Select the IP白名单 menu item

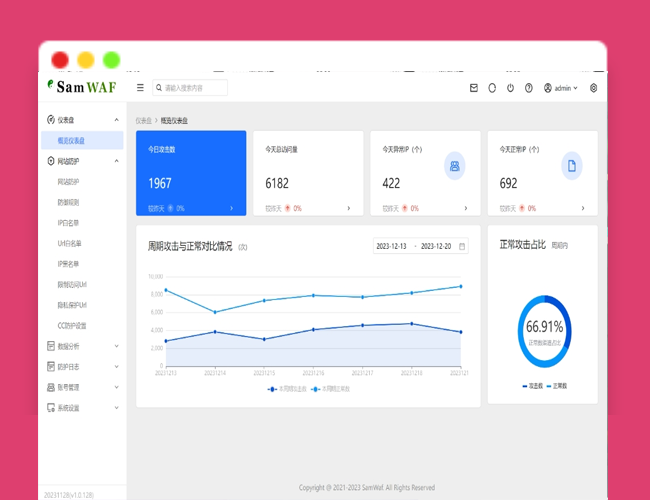(x=69, y=223)
